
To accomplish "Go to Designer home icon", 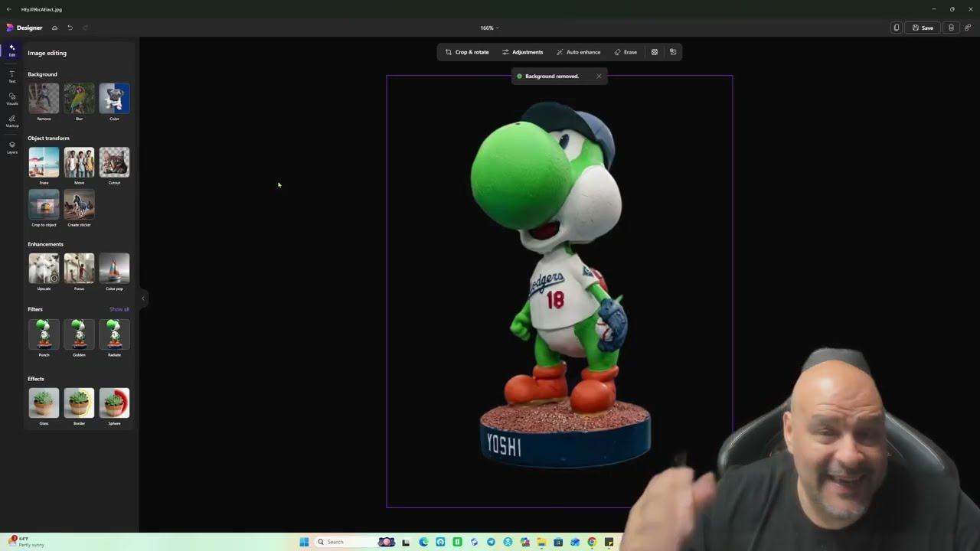I will (x=54, y=28).
